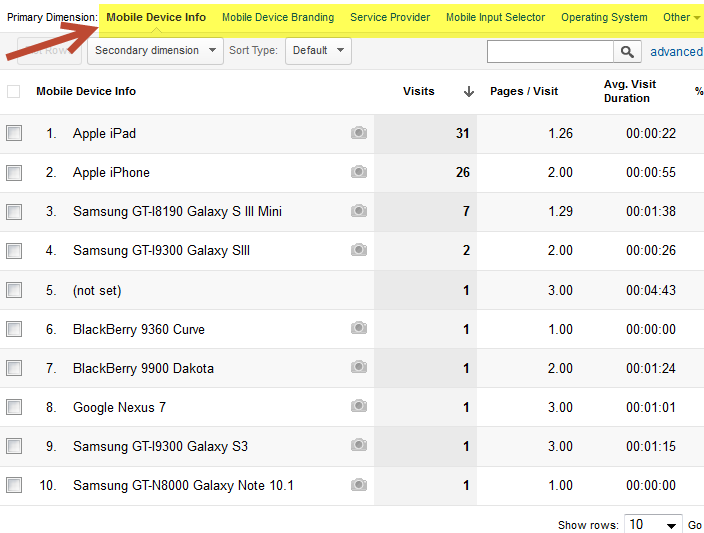Click BlackBerry 9360 Curve device name
704x533 pixels.
tap(139, 330)
